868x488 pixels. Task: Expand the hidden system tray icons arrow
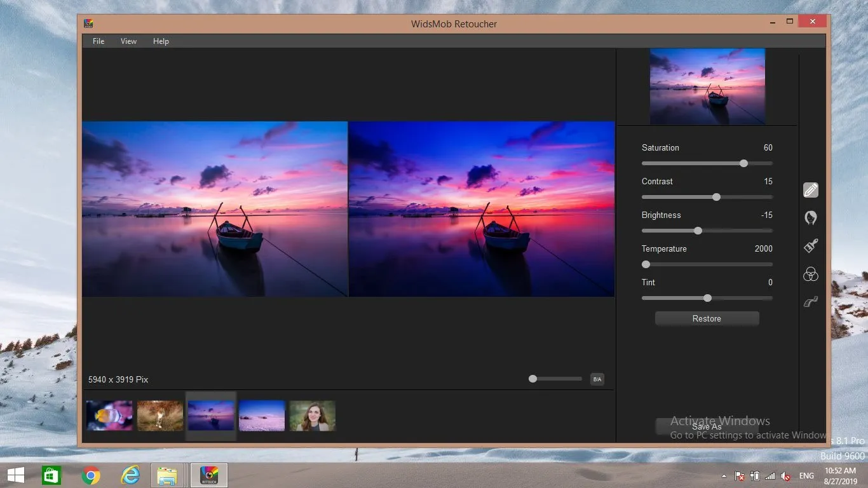point(724,476)
